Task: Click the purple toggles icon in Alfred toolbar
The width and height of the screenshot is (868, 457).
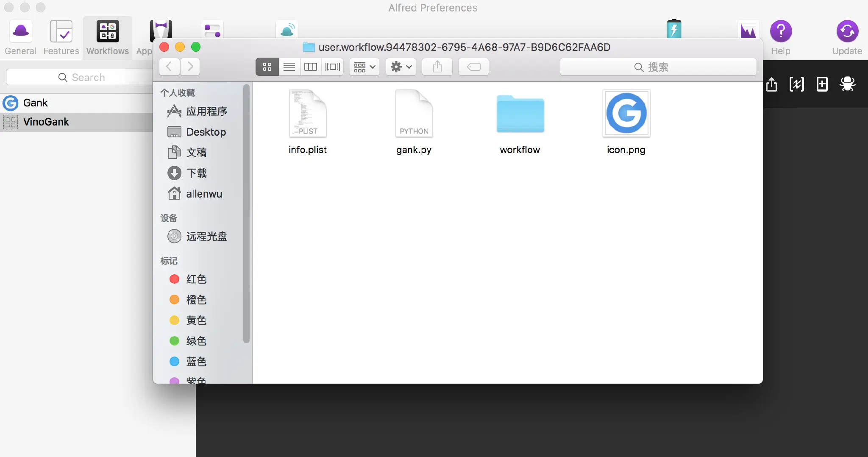Action: tap(212, 30)
